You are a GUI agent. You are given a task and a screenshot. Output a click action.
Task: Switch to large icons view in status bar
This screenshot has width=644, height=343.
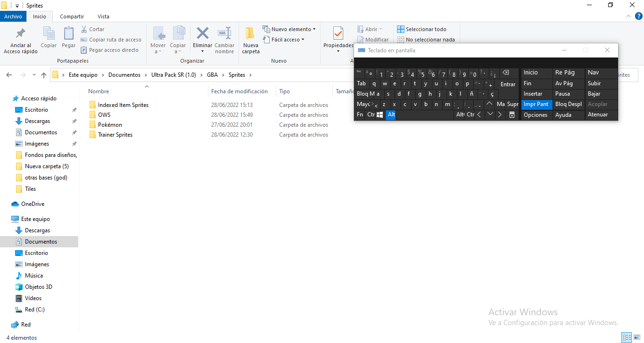pyautogui.click(x=637, y=337)
